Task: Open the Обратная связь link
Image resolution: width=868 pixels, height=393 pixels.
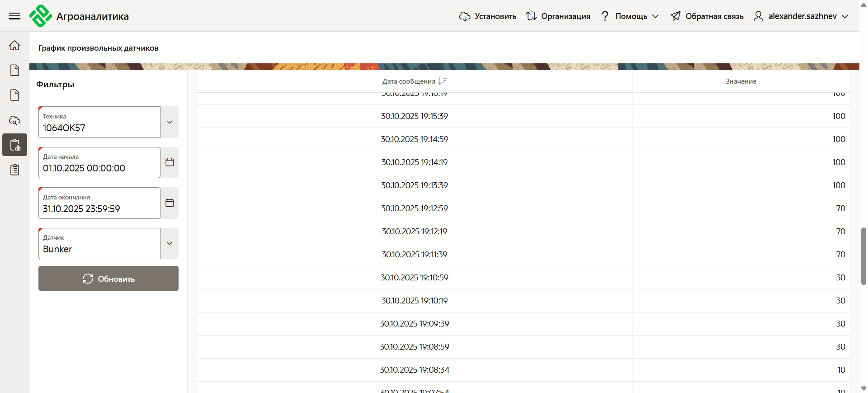Action: pyautogui.click(x=707, y=16)
